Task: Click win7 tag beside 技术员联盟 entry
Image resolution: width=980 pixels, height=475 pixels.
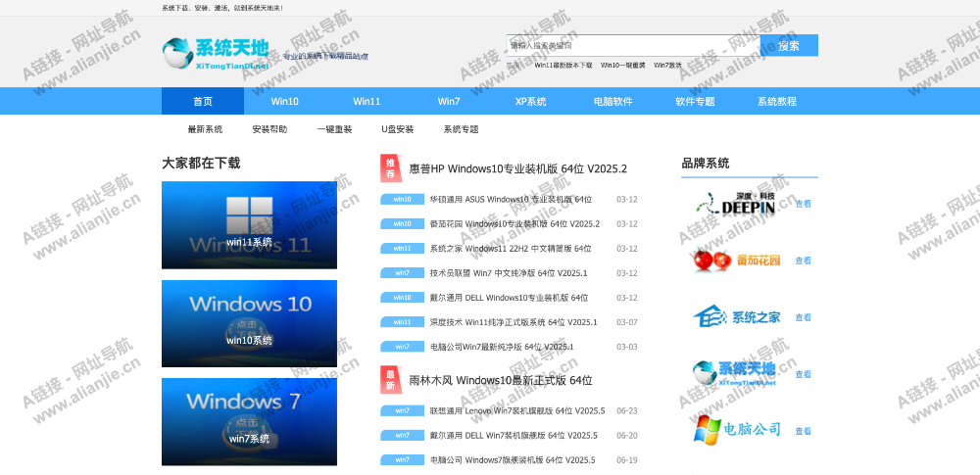Action: [x=403, y=273]
